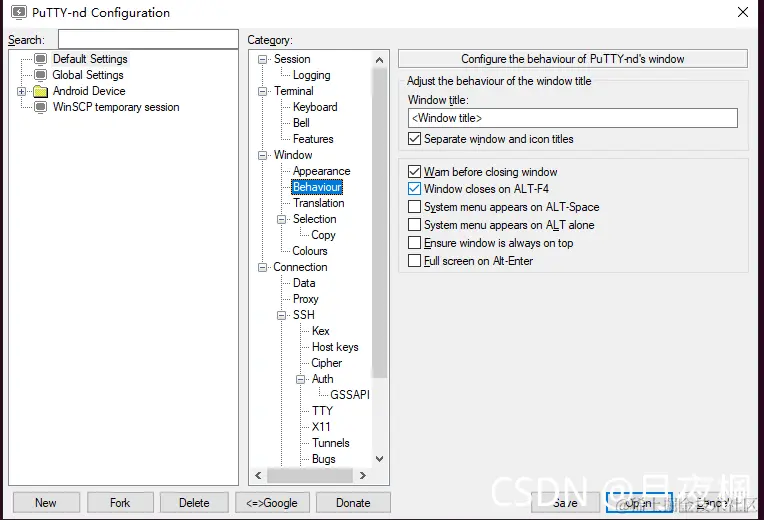Click the WinSCP temporary session icon
Viewport: 764px width, 520px height.
(41, 107)
